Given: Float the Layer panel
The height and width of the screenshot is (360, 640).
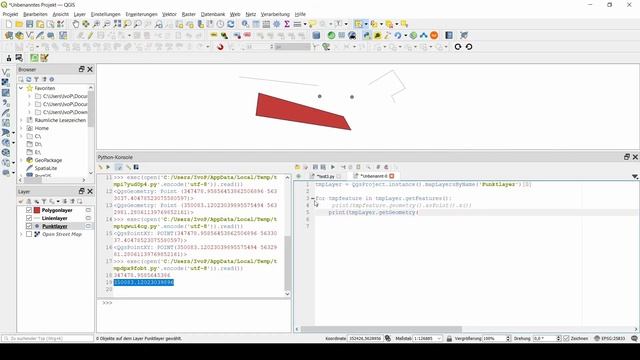Looking at the screenshot, I should pos(82,191).
